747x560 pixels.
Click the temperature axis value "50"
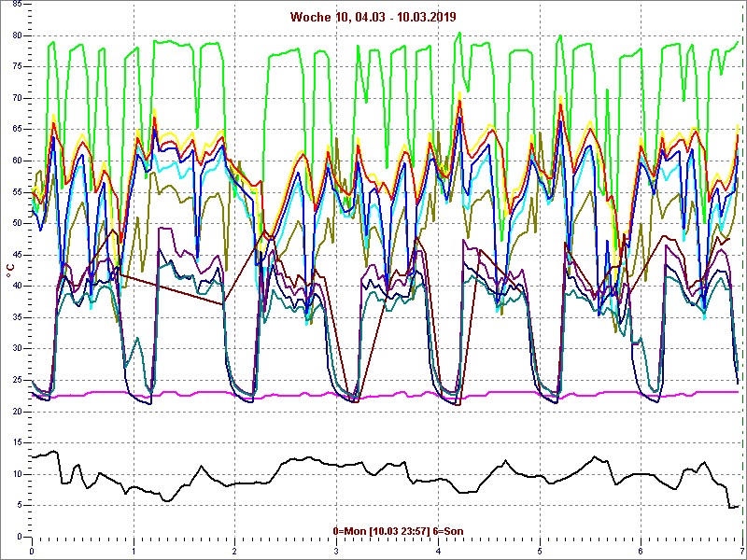pos(16,224)
